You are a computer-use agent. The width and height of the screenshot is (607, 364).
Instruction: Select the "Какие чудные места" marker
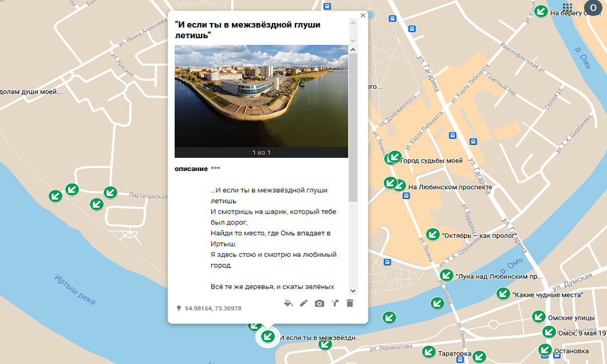[x=503, y=294]
